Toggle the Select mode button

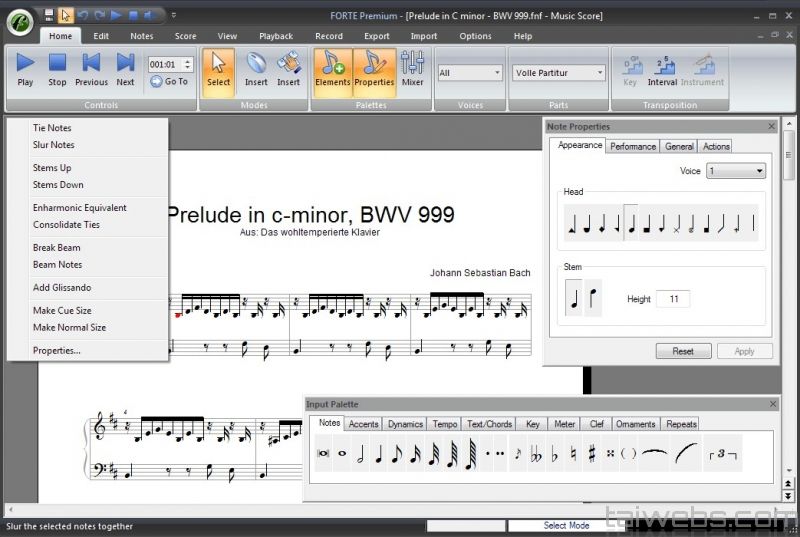point(218,69)
